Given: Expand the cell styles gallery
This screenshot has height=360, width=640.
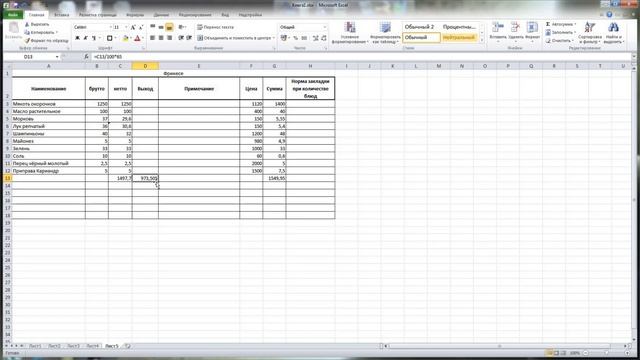Looking at the screenshot, I should click(482, 40).
